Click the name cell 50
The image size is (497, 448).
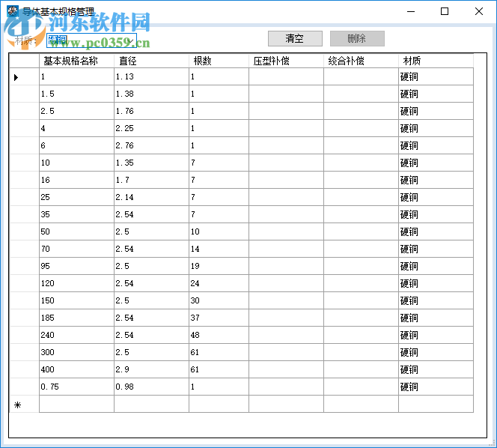point(76,231)
